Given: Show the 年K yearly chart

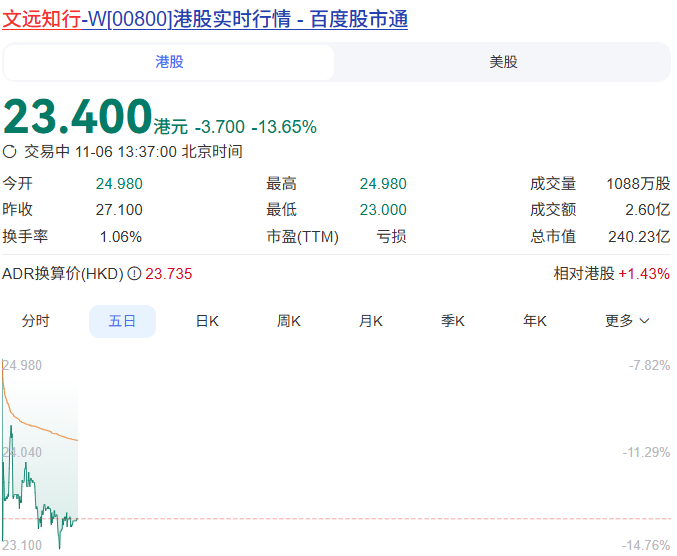Looking at the screenshot, I should (x=535, y=321).
